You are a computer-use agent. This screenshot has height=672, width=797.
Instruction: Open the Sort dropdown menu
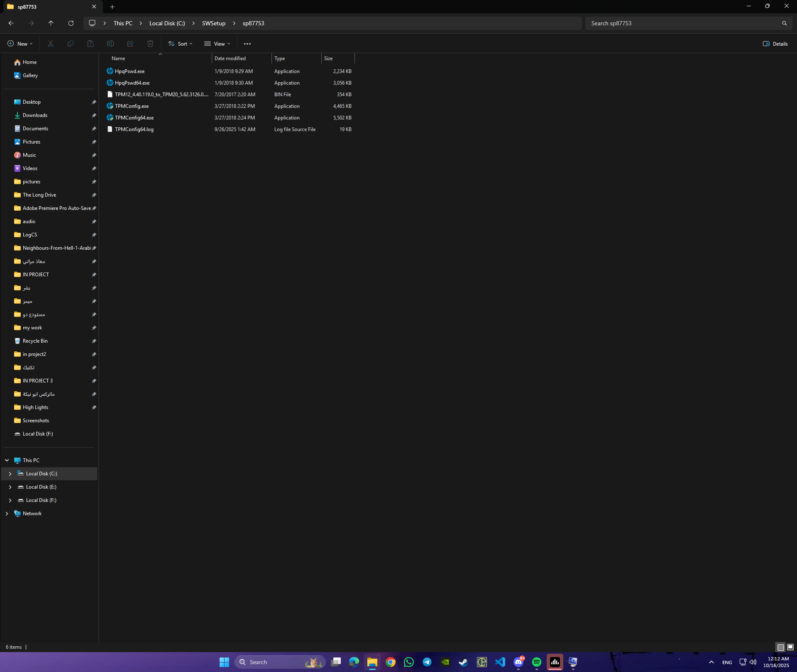180,44
